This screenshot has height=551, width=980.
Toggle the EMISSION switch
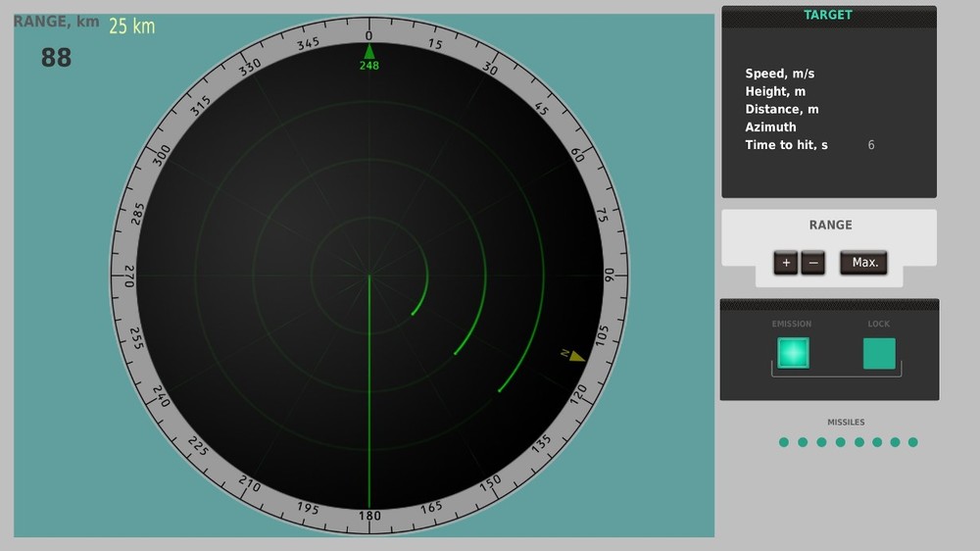pyautogui.click(x=793, y=353)
